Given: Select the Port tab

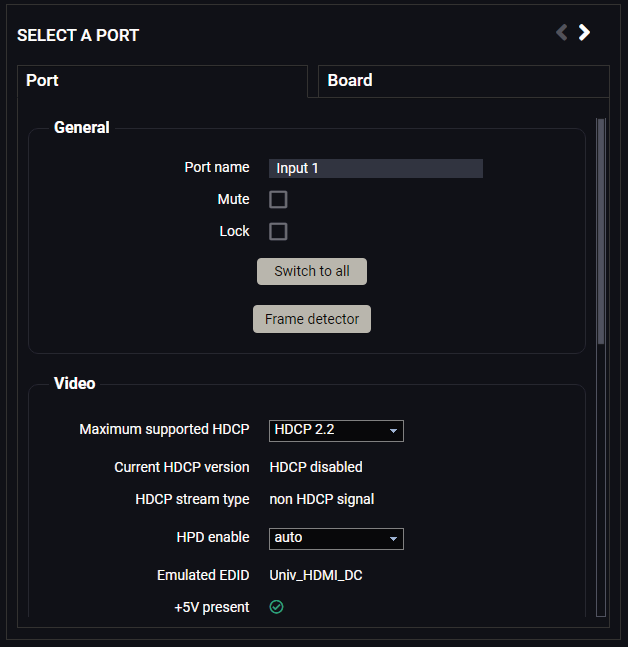Looking at the screenshot, I should click(x=163, y=81).
